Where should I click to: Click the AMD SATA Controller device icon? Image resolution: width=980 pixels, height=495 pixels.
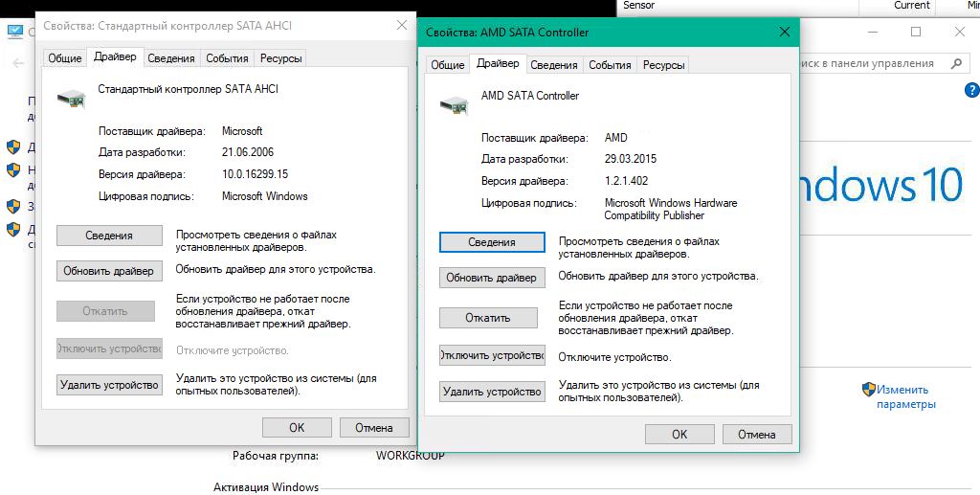coord(454,105)
